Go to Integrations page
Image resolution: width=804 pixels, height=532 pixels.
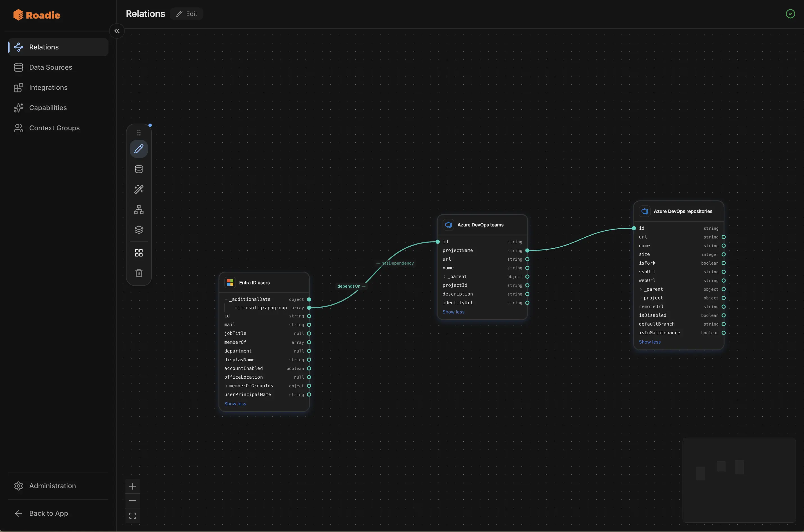click(58, 88)
